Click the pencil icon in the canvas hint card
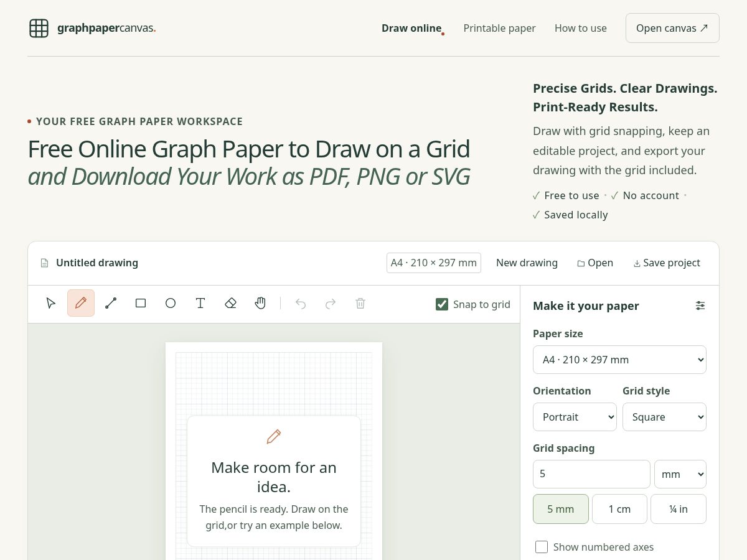The height and width of the screenshot is (560, 747). coord(274,437)
